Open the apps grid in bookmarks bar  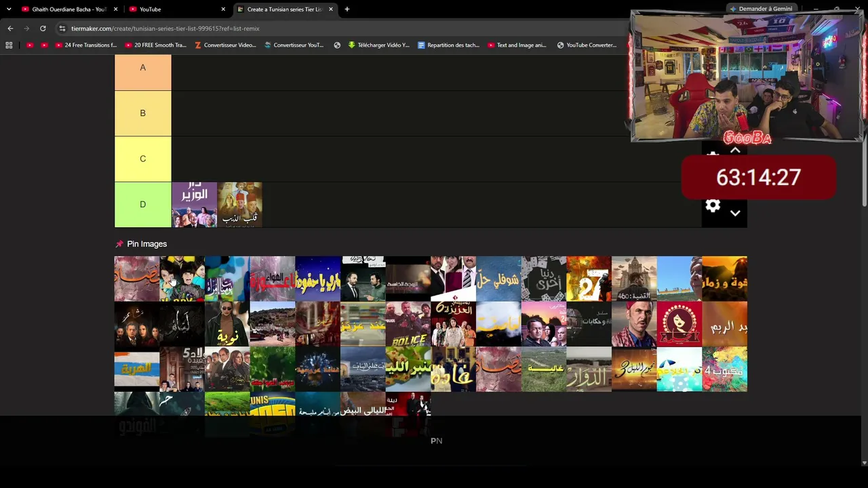tap(9, 45)
